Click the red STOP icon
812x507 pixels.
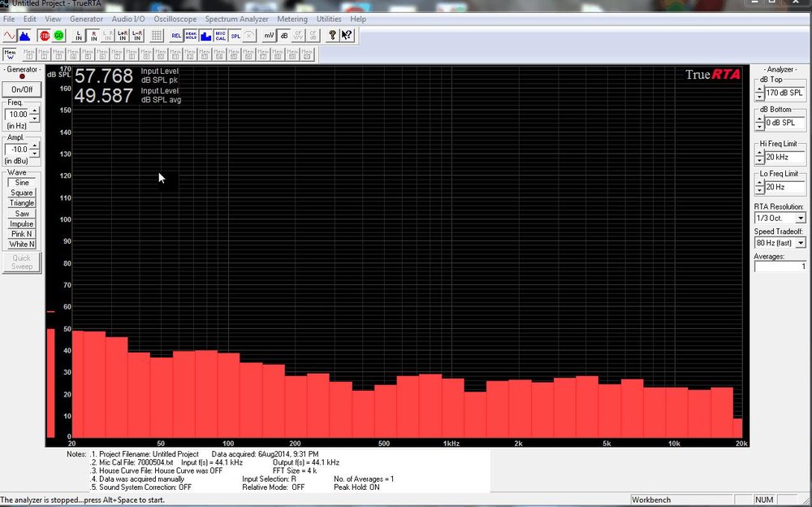[x=45, y=36]
